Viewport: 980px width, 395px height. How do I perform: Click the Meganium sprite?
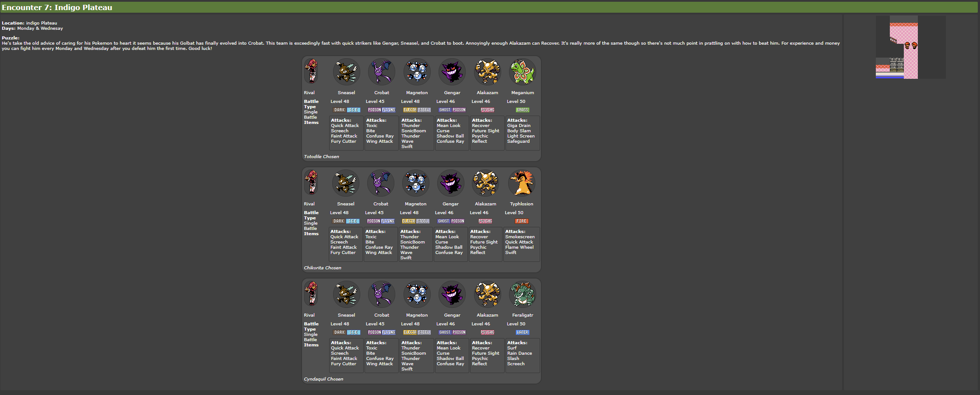pos(523,72)
